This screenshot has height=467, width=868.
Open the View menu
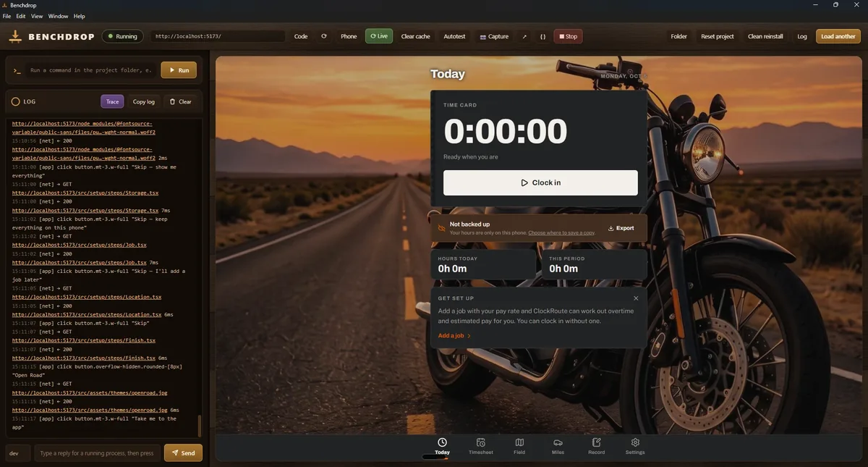[37, 16]
